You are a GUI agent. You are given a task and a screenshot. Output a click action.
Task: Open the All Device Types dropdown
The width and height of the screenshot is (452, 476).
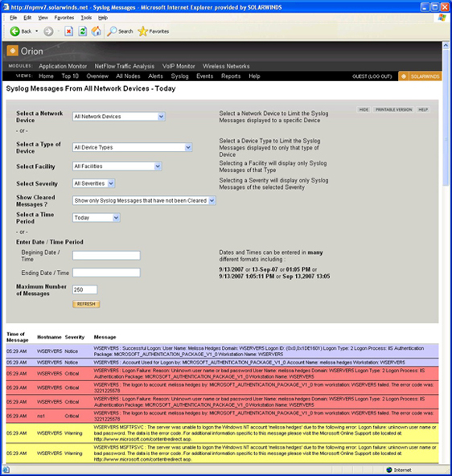132,147
